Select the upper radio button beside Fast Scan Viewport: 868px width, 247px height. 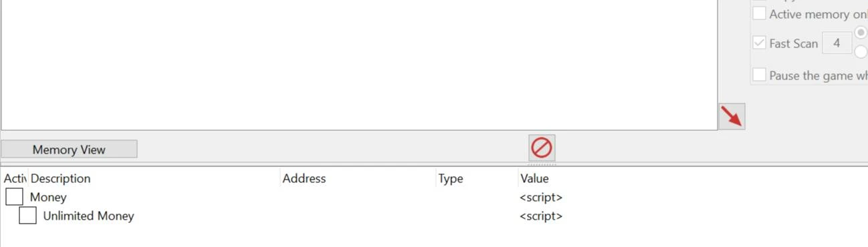click(861, 33)
